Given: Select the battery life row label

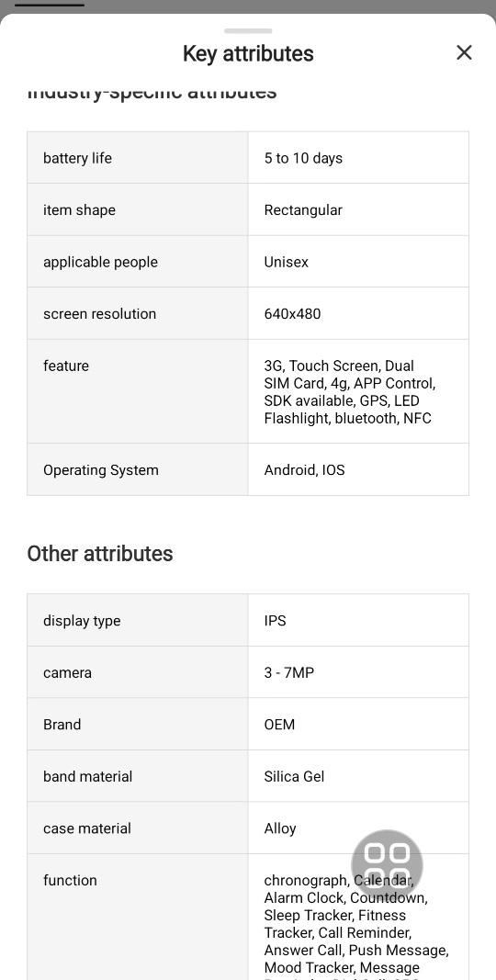Looking at the screenshot, I should (x=77, y=158).
